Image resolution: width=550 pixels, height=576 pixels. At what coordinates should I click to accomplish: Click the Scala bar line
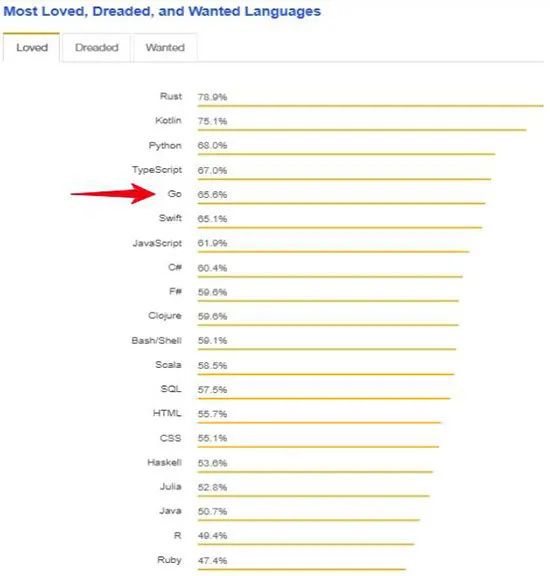pyautogui.click(x=326, y=374)
